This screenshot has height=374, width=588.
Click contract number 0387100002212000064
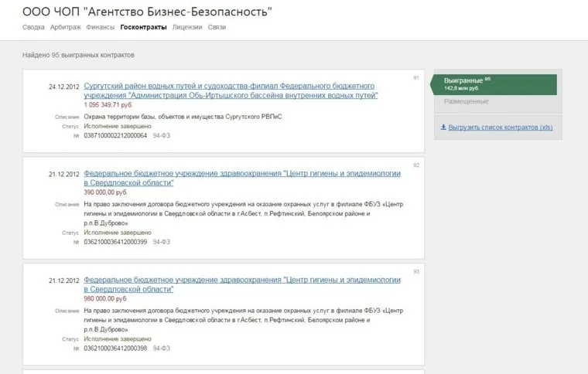coord(115,135)
